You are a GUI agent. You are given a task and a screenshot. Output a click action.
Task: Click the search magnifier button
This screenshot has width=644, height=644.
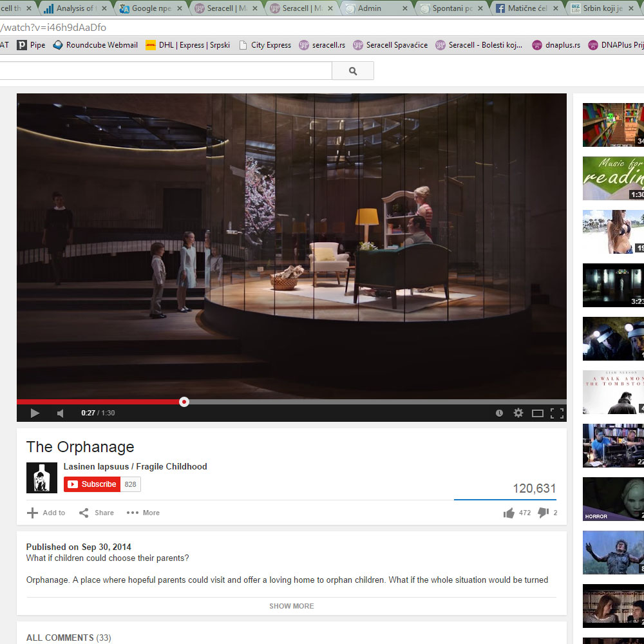click(353, 71)
